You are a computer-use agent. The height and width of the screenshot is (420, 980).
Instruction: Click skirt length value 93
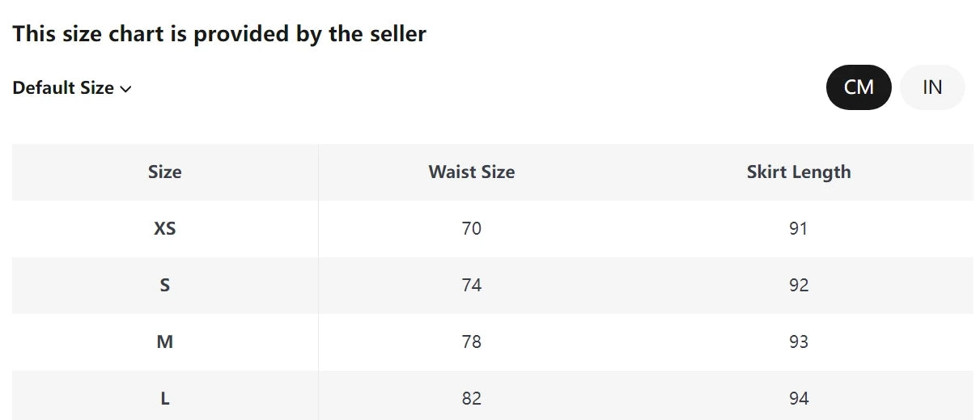(799, 342)
